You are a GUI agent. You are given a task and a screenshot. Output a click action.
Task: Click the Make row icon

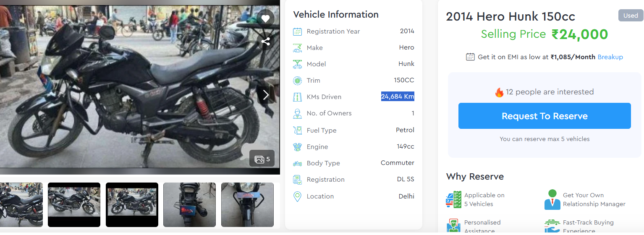(297, 48)
